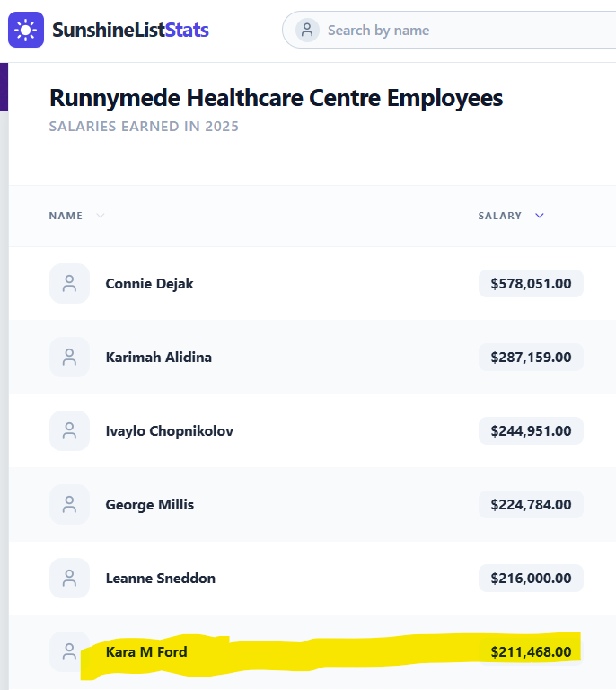
Task: Select the $211,468.00 salary value
Action: tap(531, 651)
